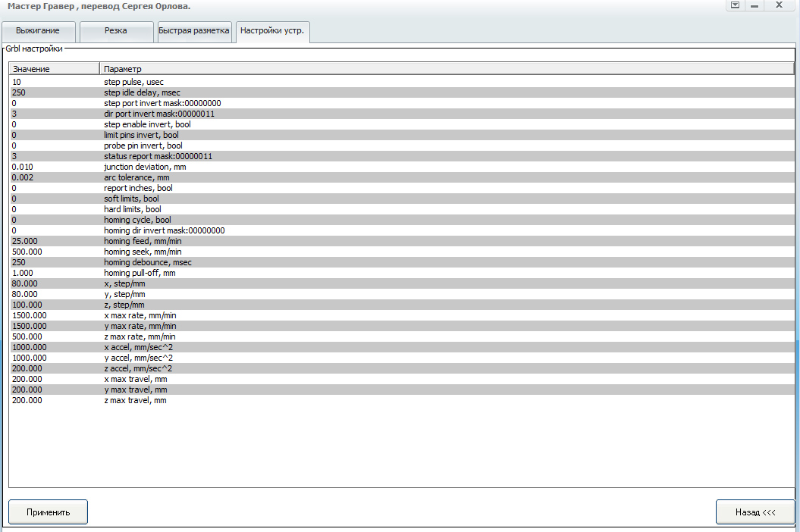
Task: Select status report mask row
Action: coord(402,156)
